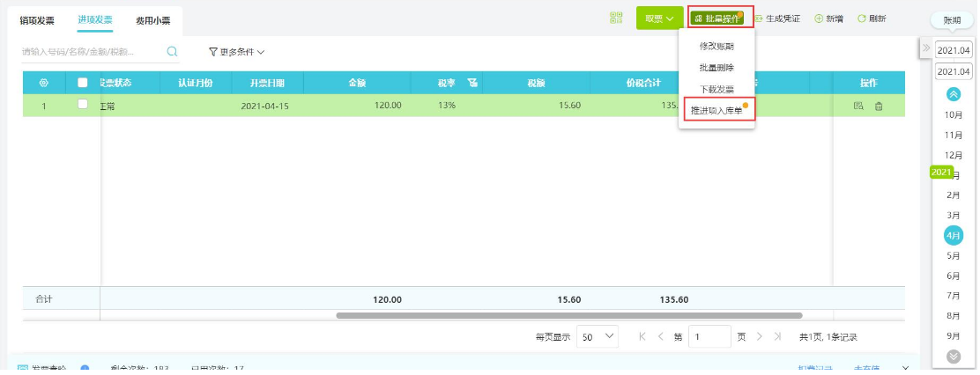
Task: Click the 认证月份 column header
Action: pyautogui.click(x=196, y=83)
